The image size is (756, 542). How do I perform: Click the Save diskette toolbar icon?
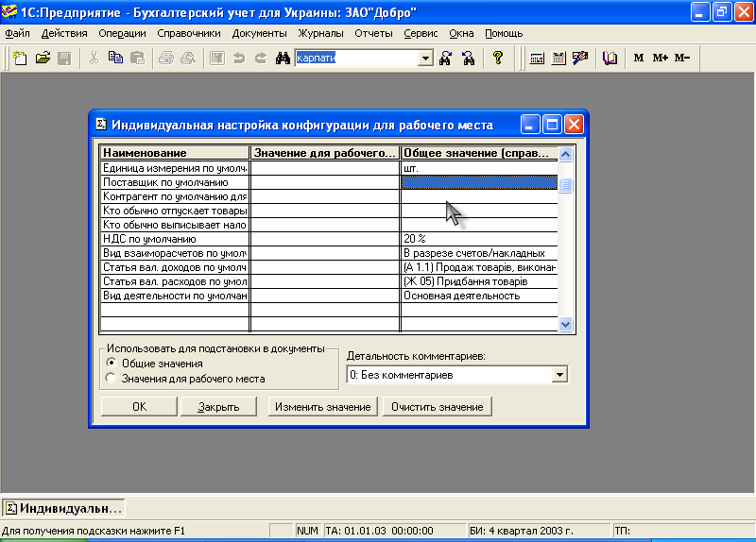(x=64, y=59)
